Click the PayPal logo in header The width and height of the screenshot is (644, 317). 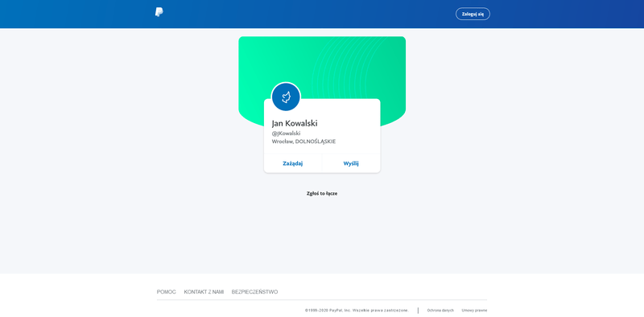159,12
